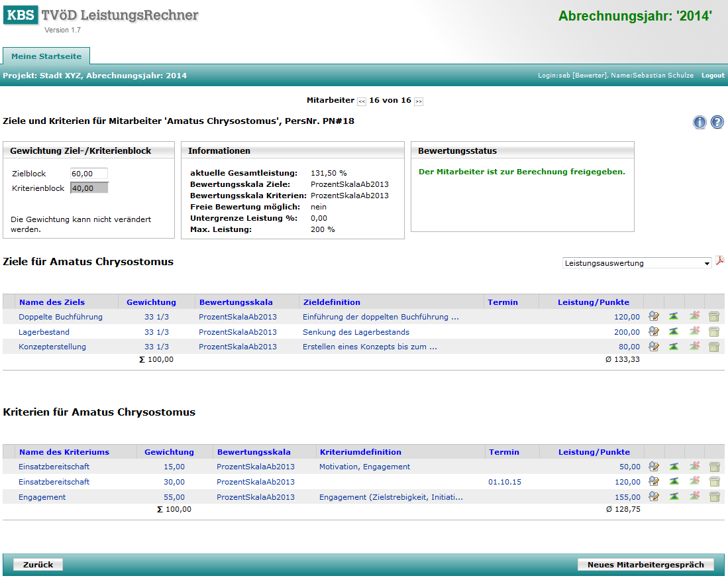The image size is (728, 578).
Task: Sort goals table by Bewertungsskala header
Action: click(236, 302)
